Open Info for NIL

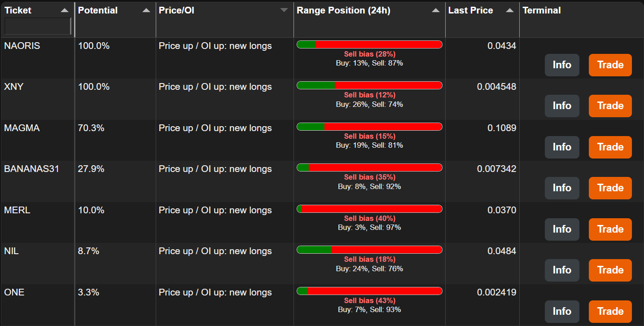[562, 270]
